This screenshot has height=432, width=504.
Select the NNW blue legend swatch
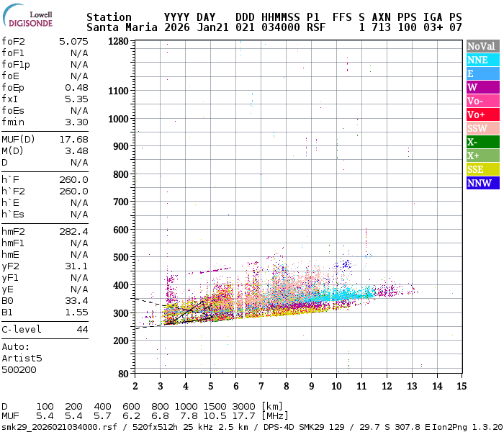coord(483,183)
